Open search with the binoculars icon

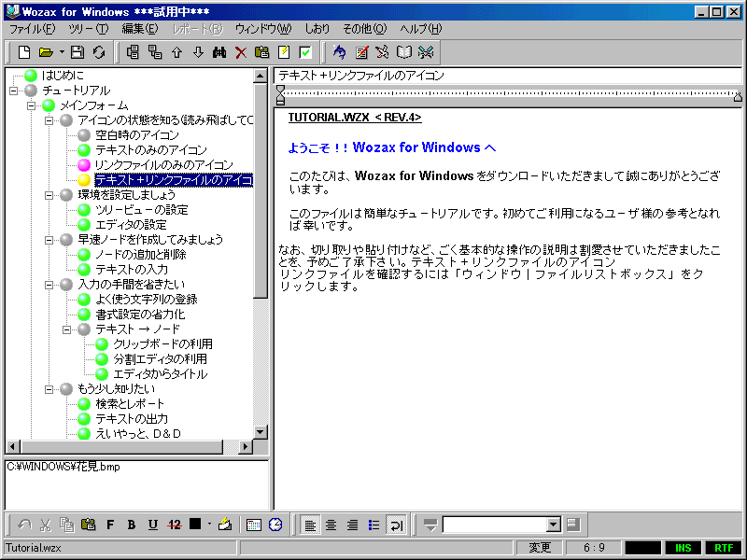click(x=219, y=52)
